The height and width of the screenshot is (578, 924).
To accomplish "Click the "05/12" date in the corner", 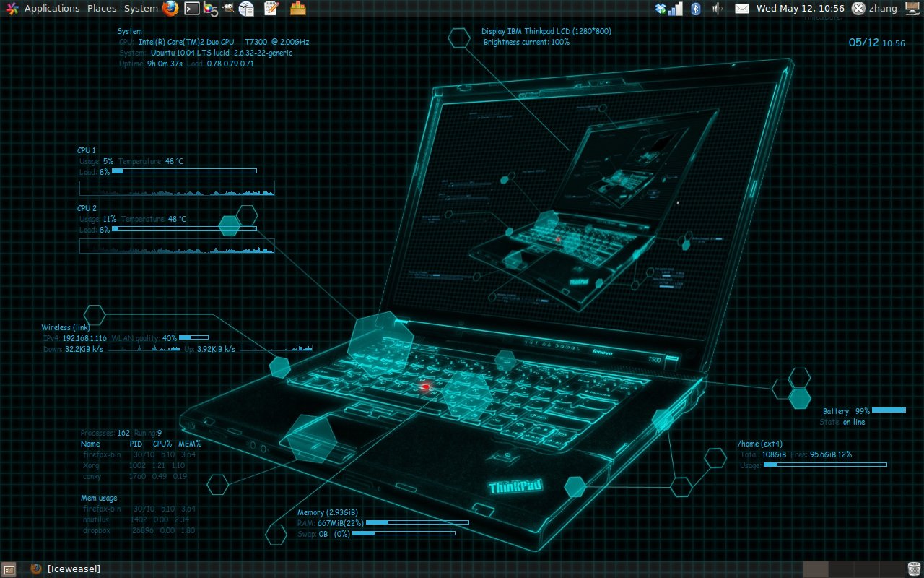I will (863, 42).
